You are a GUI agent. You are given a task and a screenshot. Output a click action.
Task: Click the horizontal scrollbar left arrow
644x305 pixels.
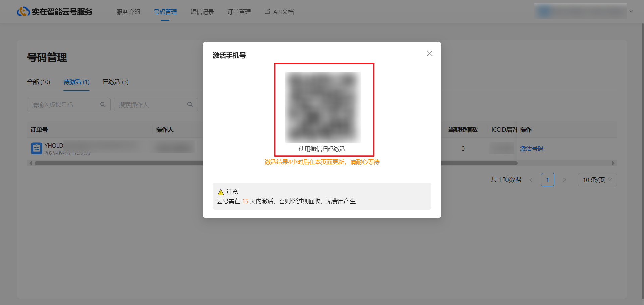coord(30,163)
